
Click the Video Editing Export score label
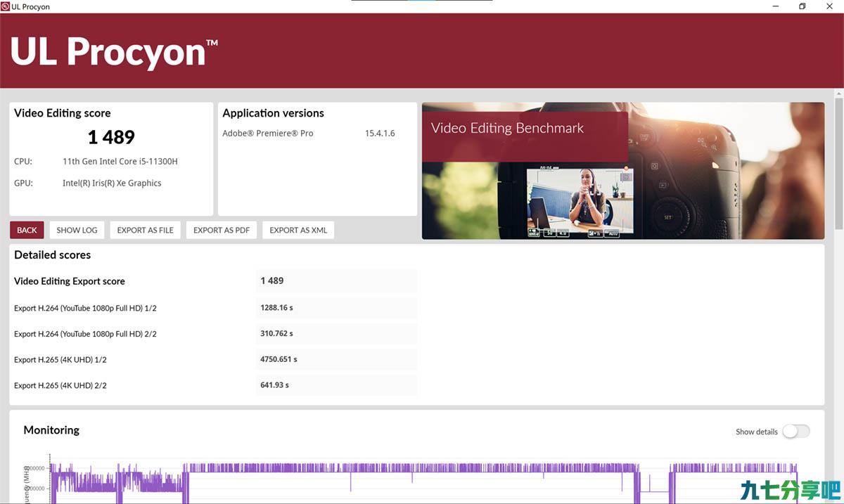(x=70, y=281)
